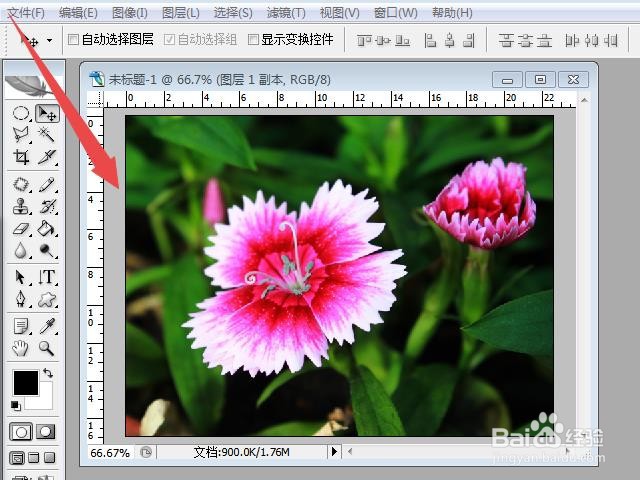Open the Move tool preset picker dropdown
This screenshot has width=640, height=480.
tap(49, 40)
